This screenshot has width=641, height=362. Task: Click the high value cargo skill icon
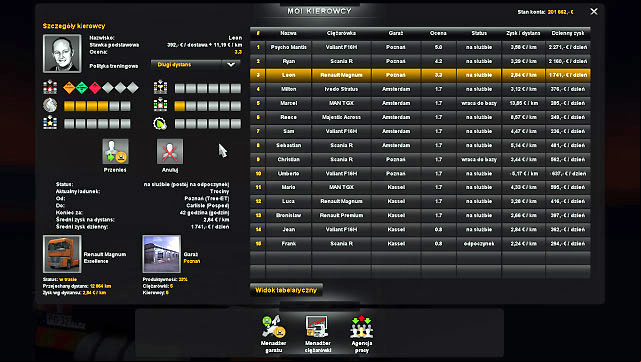[50, 123]
